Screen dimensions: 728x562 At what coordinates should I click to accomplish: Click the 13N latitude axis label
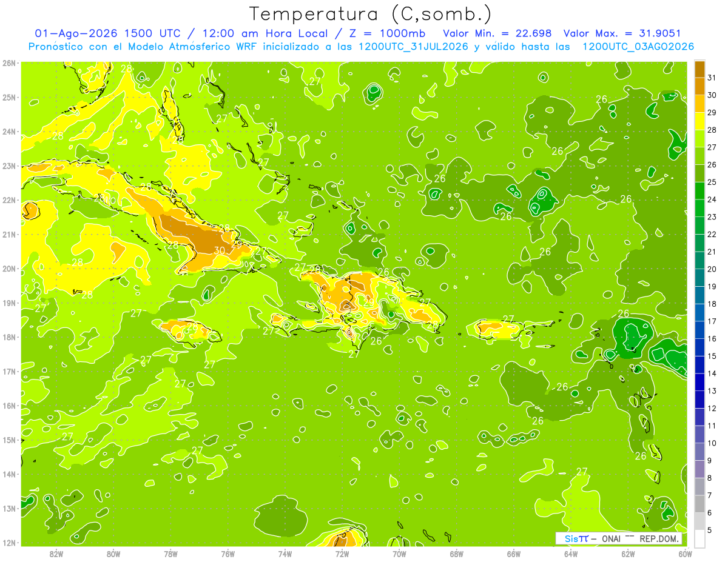click(x=9, y=508)
